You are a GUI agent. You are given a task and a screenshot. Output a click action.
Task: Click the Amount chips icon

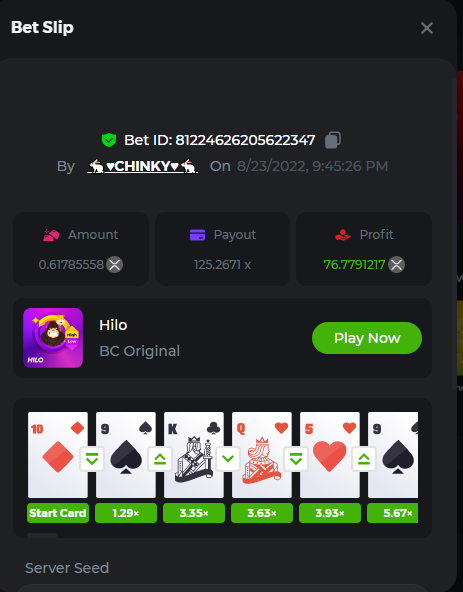coord(51,235)
